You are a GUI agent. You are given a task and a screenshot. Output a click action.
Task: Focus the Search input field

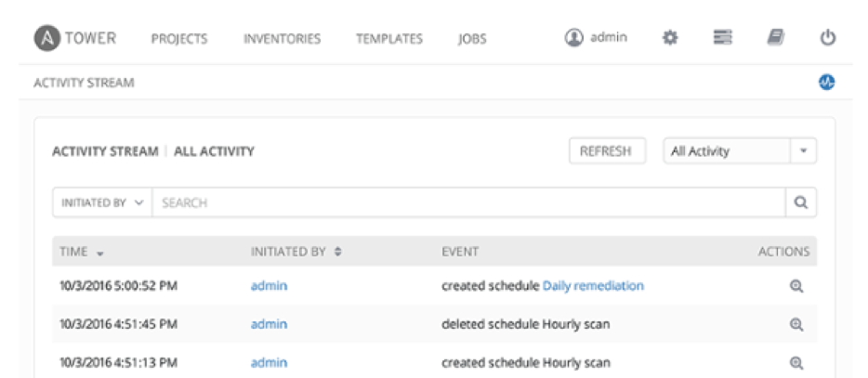click(468, 202)
